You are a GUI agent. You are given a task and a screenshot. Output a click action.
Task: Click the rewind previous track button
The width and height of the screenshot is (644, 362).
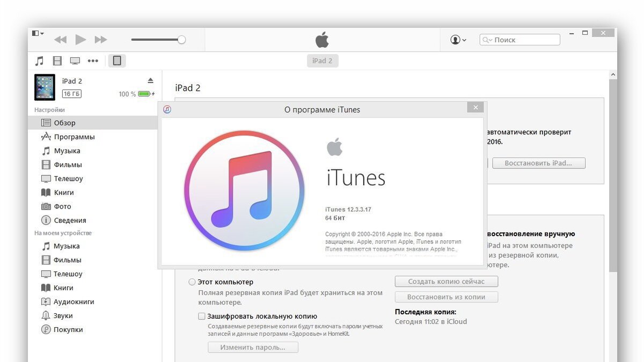click(x=60, y=40)
